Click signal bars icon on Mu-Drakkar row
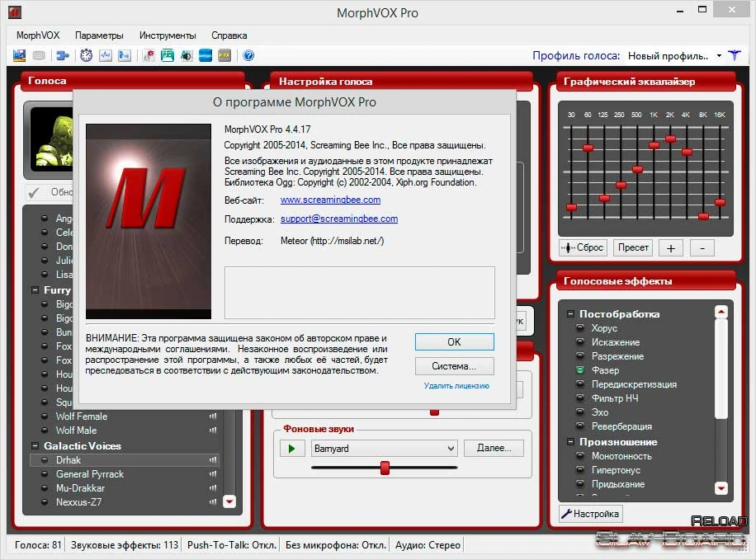 pyautogui.click(x=213, y=488)
